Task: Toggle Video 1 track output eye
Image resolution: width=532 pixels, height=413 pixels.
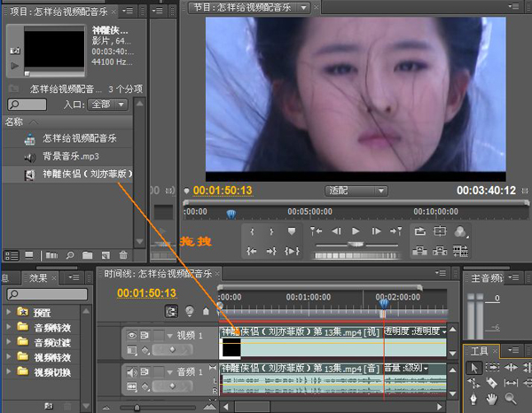Action: pos(132,335)
